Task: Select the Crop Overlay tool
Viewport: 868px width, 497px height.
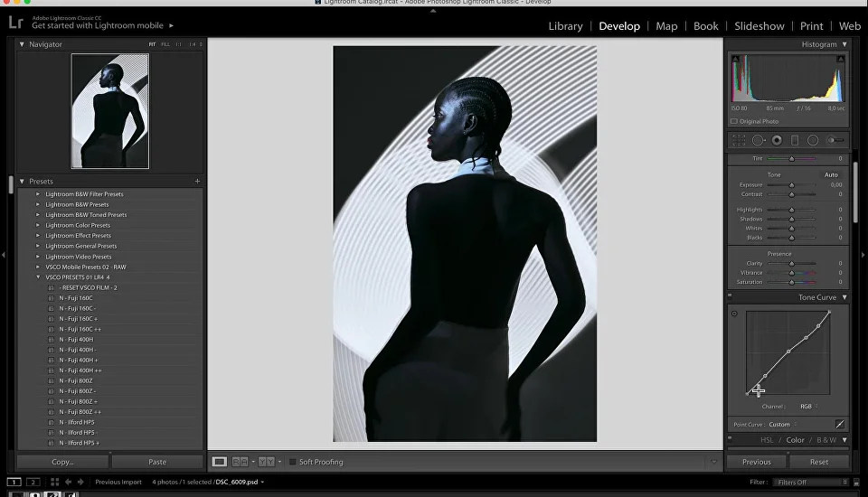Action: point(739,140)
